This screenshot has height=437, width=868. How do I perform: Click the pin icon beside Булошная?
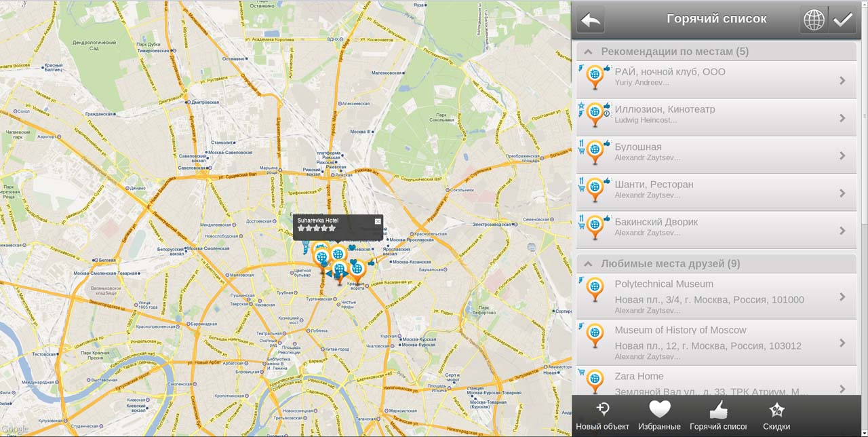click(x=595, y=152)
